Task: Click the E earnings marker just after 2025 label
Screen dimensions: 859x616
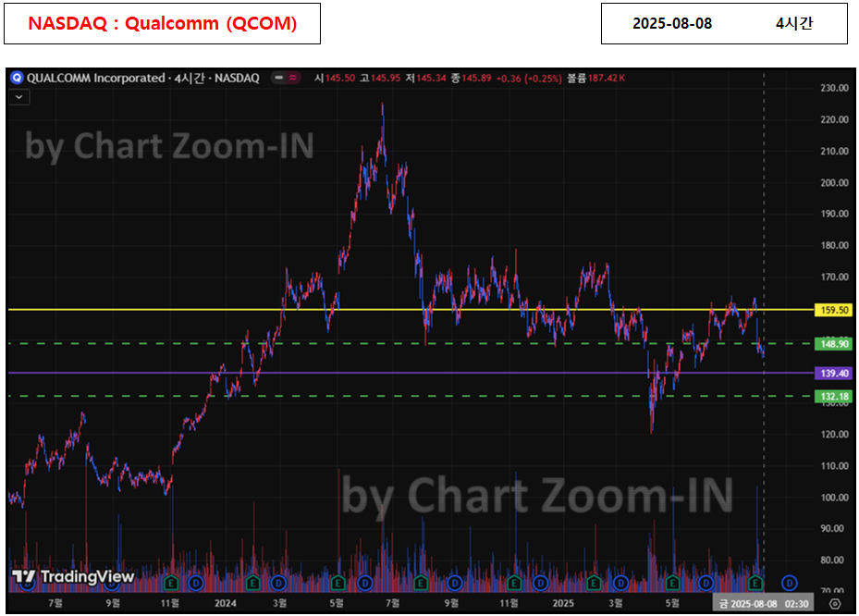Action: coord(594,583)
